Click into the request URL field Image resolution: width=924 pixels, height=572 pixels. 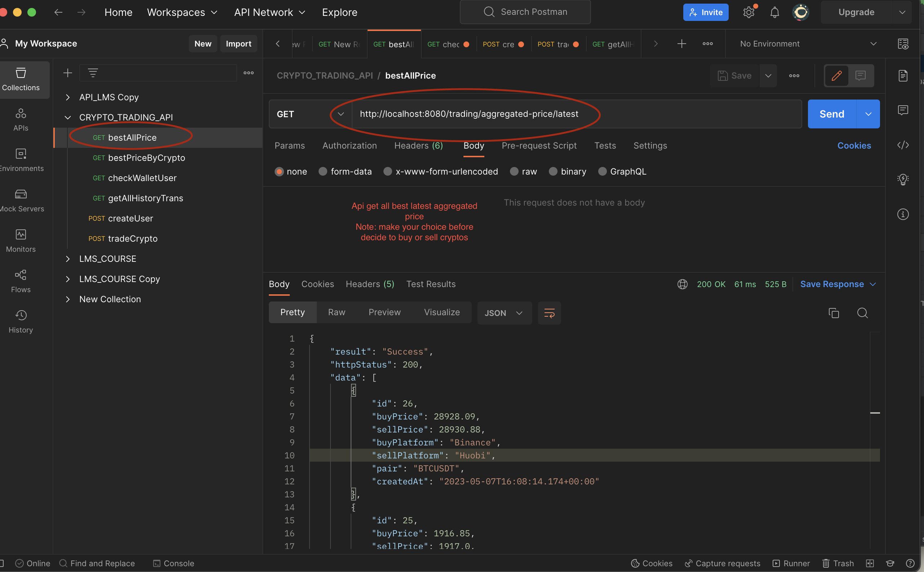pos(576,114)
